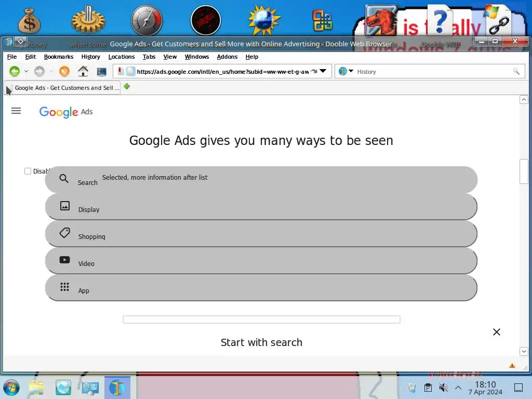Image resolution: width=532 pixels, height=399 pixels.
Task: Go to the Home page icon
Action: click(83, 71)
